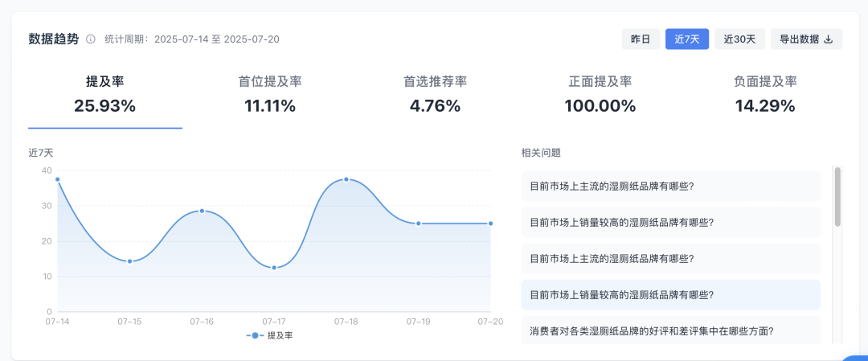Click the 数据趋势 title

click(54, 39)
